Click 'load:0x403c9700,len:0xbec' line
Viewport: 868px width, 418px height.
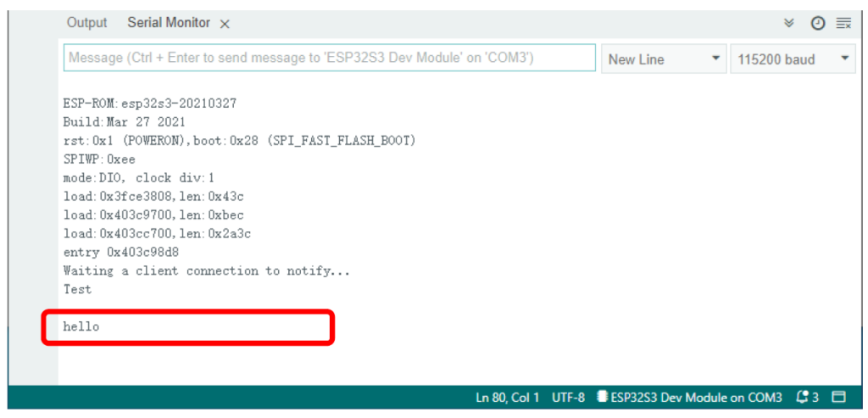tap(153, 215)
